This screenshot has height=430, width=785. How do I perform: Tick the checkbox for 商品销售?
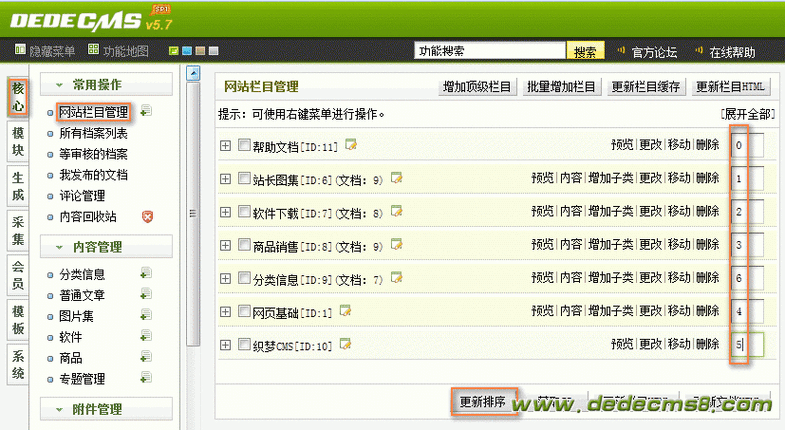pyautogui.click(x=244, y=245)
